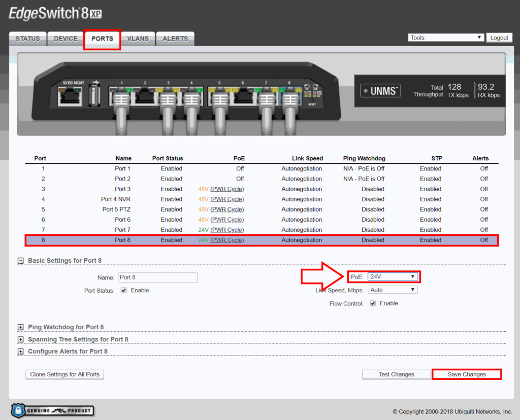Click PWR Cycle link for Port 7

coord(227,230)
